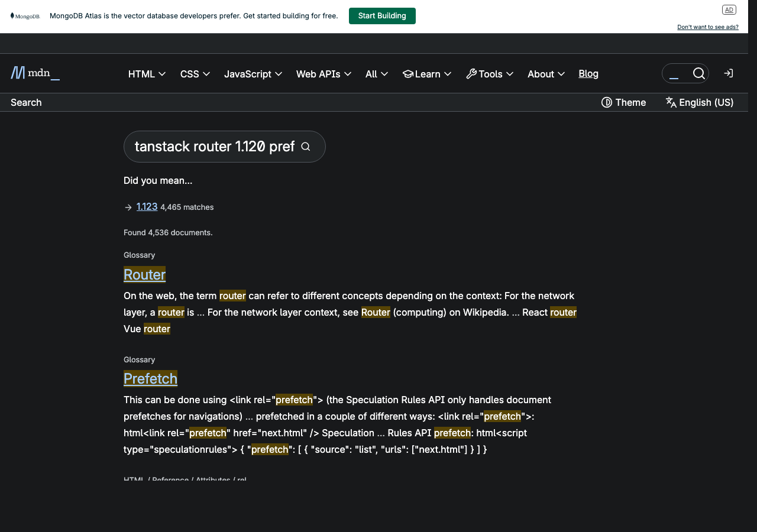Expand the HTML navigation dropdown
The image size is (757, 532).
146,74
